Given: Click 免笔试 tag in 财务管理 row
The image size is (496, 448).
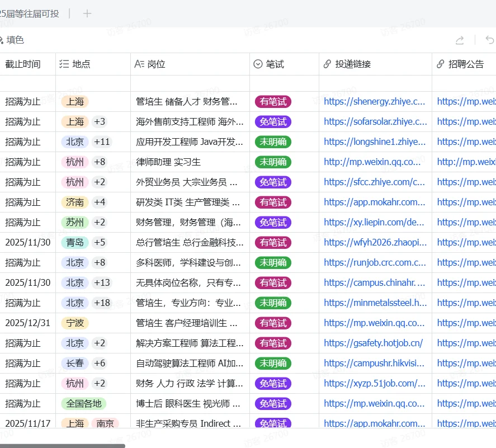Looking at the screenshot, I should [x=273, y=223].
